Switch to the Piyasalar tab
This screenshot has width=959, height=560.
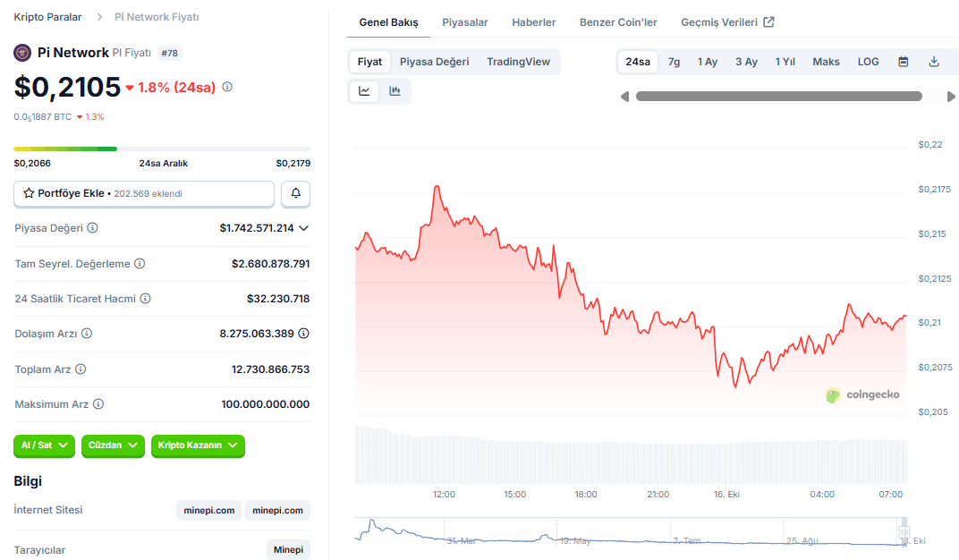point(465,22)
